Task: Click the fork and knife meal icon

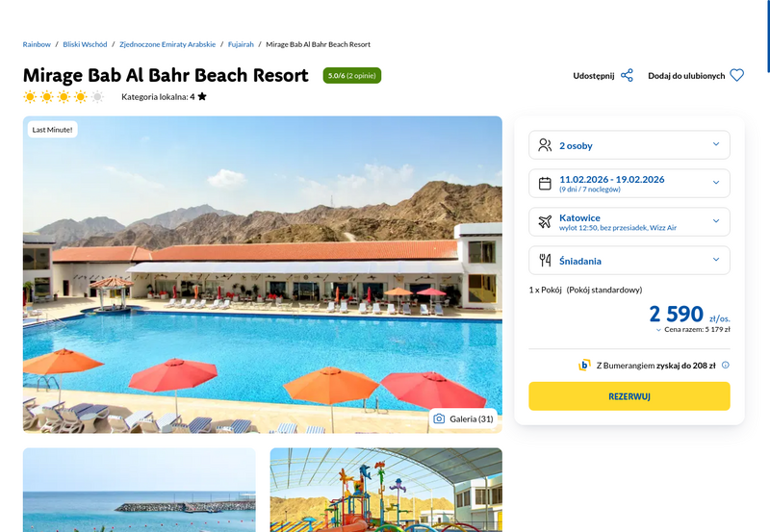Action: [545, 260]
